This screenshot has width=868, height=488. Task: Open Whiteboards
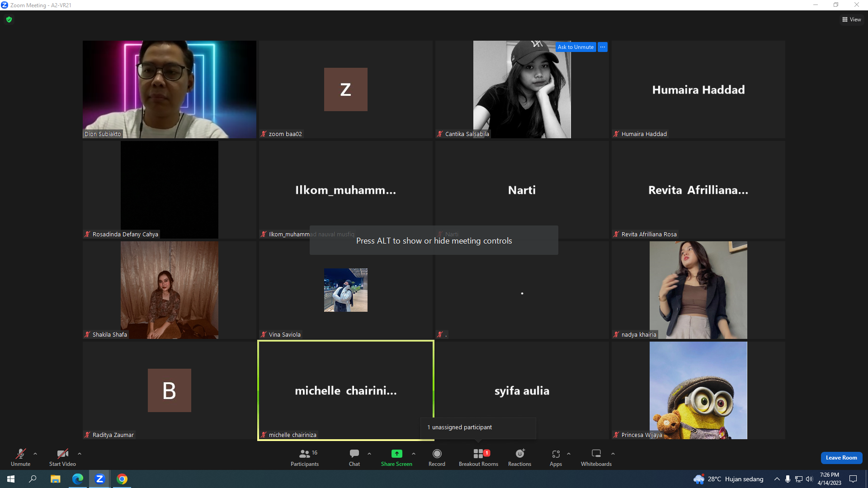[596, 457]
